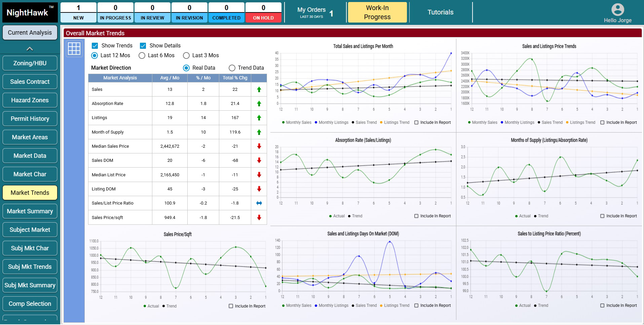Check Include In Report for Sales and Listings Price Trends

coord(602,122)
